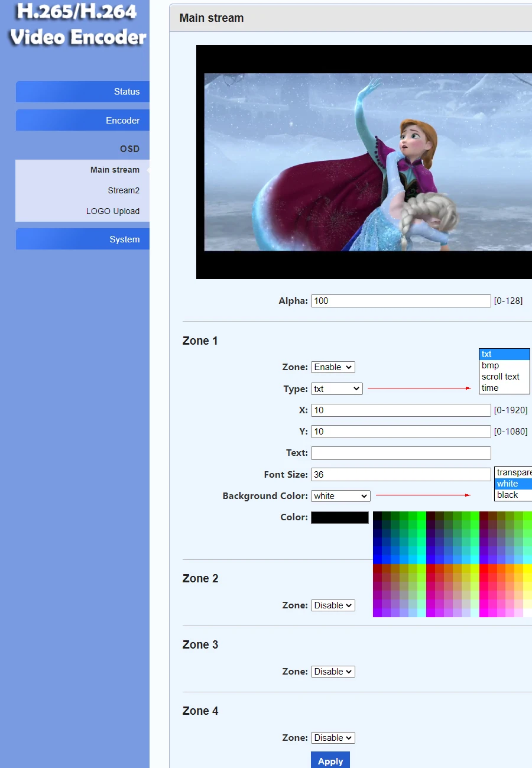
Task: Click the video preview image
Action: 366,162
